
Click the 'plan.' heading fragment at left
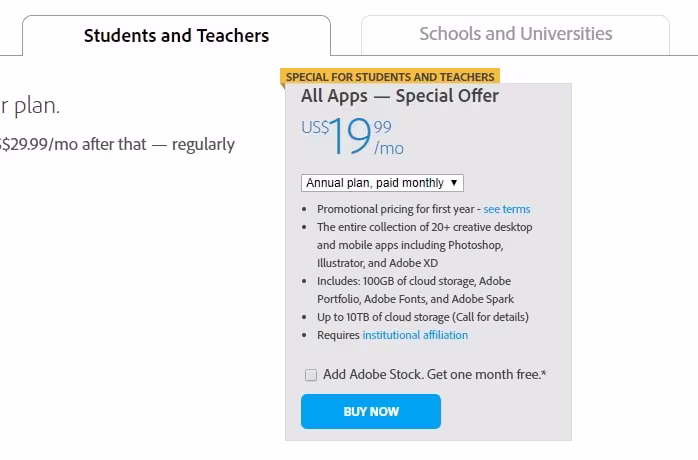(x=30, y=106)
